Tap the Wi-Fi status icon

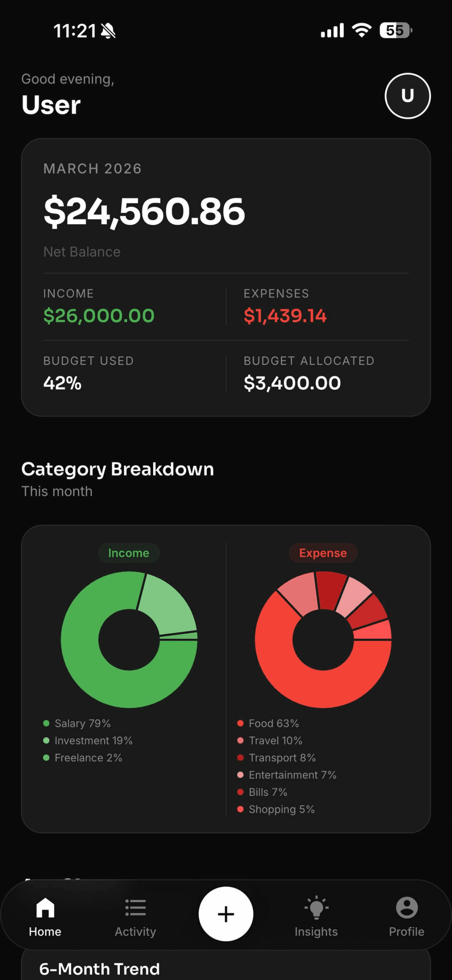coord(362,30)
